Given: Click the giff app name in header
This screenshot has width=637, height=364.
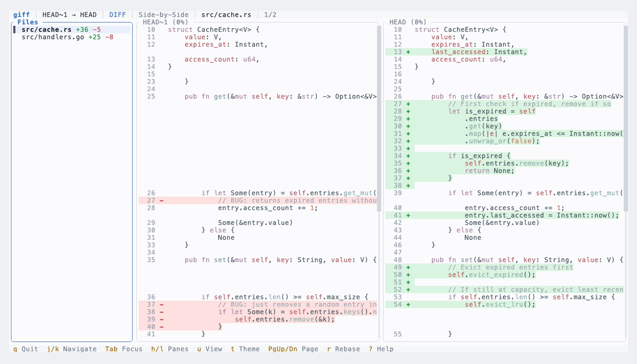Looking at the screenshot, I should (21, 15).
